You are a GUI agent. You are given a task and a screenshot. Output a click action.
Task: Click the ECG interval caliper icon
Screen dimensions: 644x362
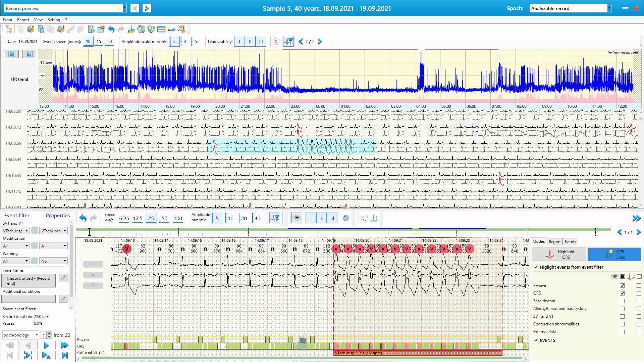click(375, 218)
